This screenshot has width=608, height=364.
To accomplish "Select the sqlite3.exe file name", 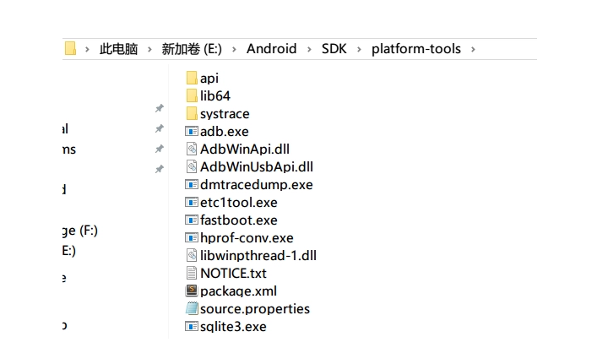I will (233, 327).
